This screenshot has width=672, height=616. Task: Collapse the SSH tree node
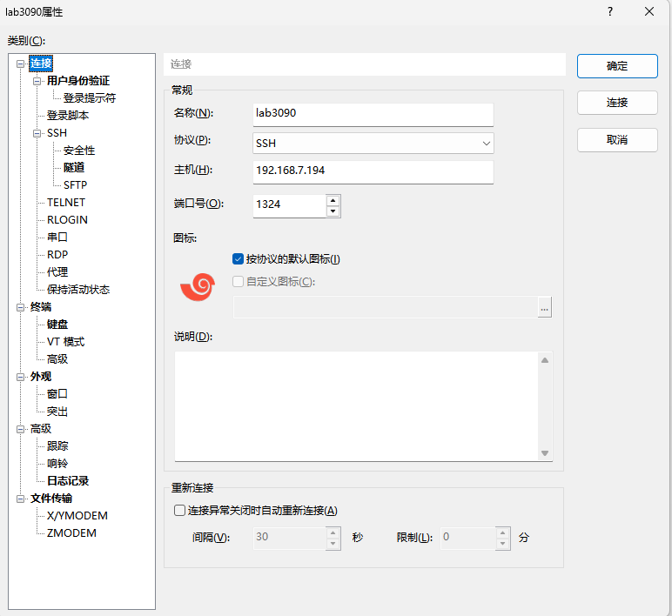tap(37, 133)
